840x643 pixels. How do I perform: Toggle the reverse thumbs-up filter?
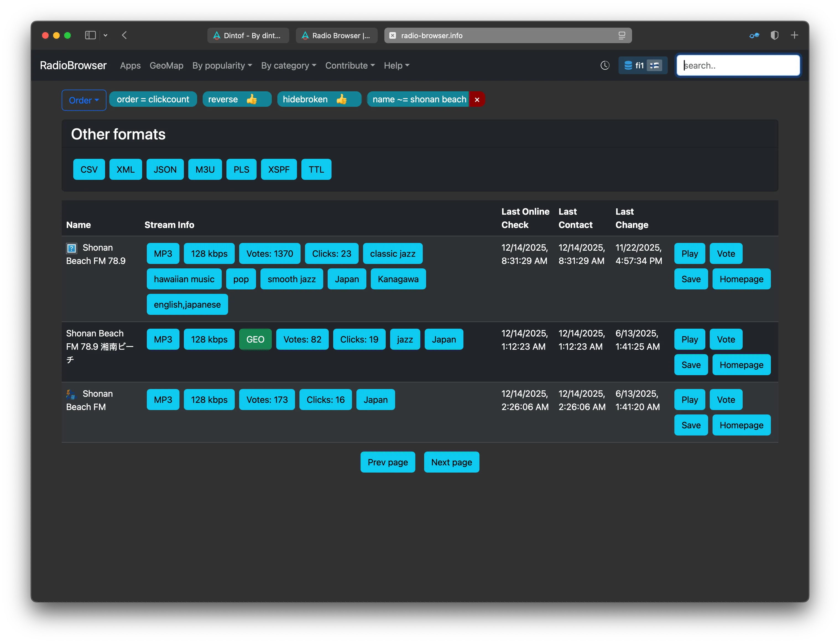pos(237,100)
